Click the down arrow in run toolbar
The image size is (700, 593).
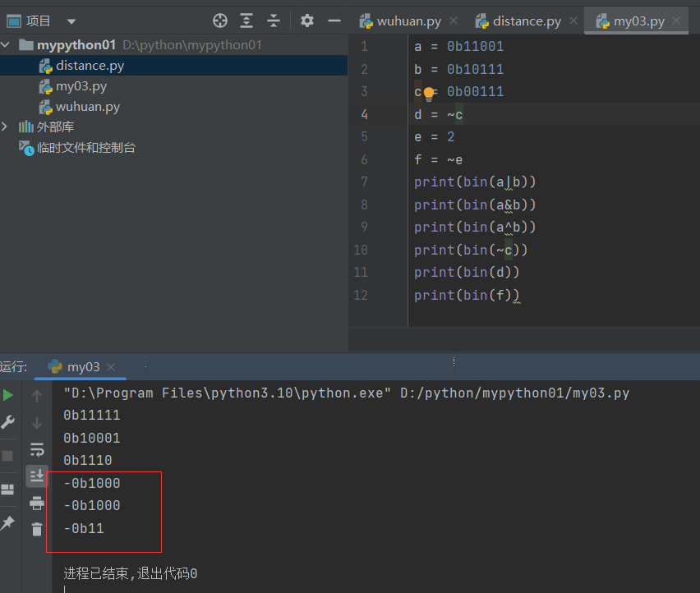click(37, 422)
